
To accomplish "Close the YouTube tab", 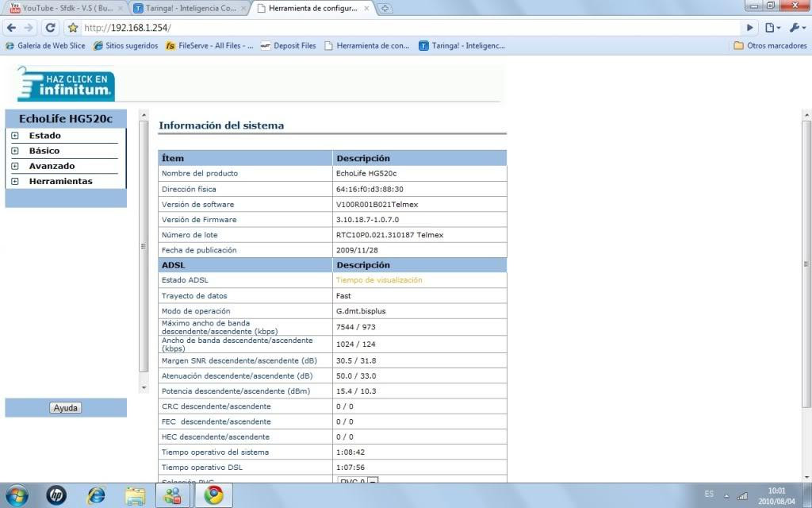I will pos(121,8).
